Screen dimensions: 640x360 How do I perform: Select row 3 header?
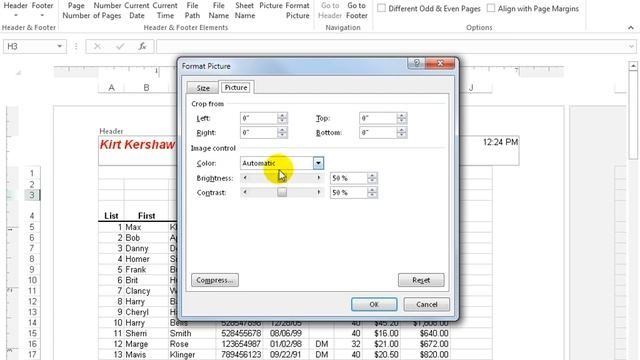[31, 195]
